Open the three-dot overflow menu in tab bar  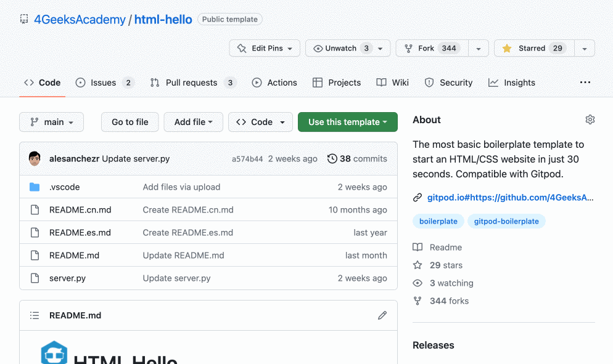coord(585,83)
